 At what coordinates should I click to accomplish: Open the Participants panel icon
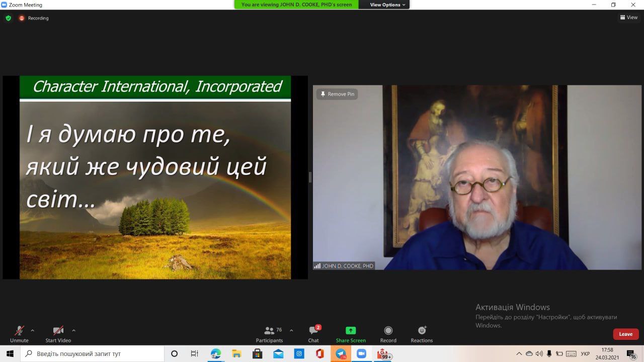269,331
